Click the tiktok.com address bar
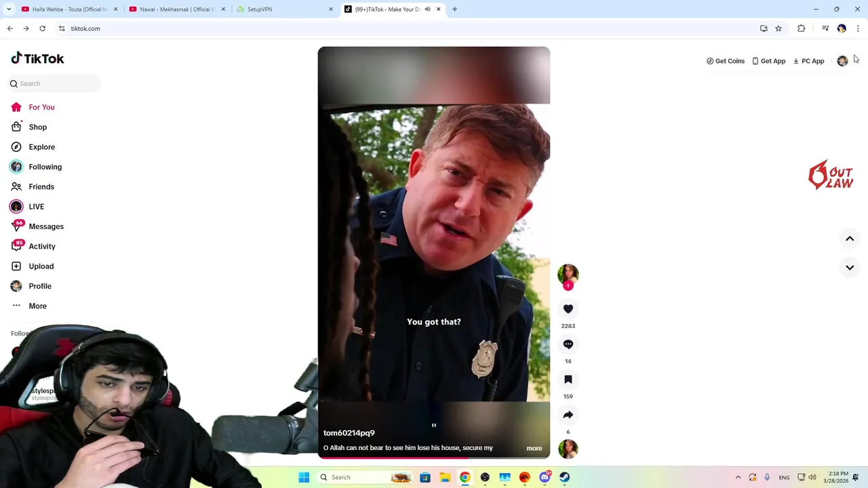868x488 pixels. [407, 28]
